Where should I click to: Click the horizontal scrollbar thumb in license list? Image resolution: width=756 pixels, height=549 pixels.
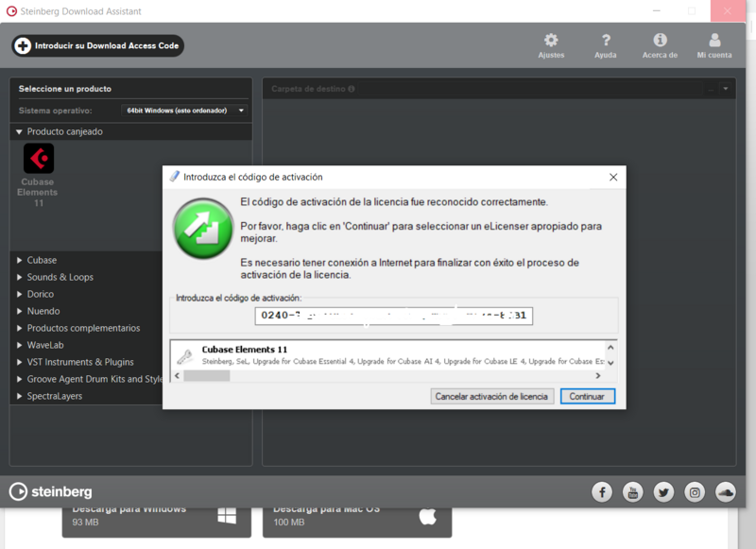click(207, 375)
